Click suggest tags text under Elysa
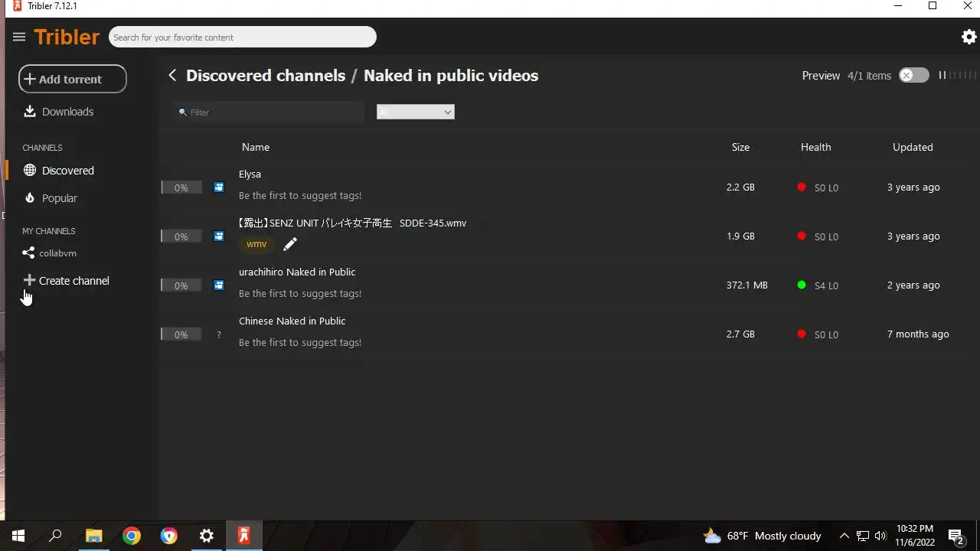The width and height of the screenshot is (980, 551). tap(300, 196)
